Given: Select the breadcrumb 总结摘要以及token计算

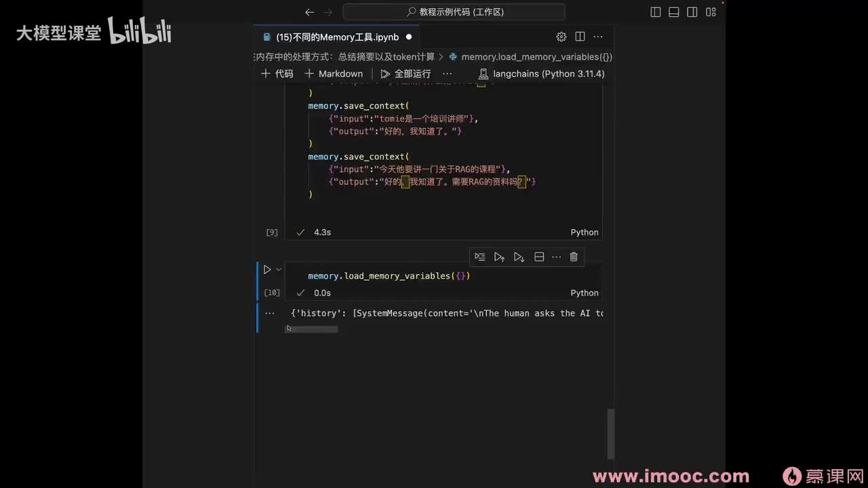Looking at the screenshot, I should click(x=387, y=57).
